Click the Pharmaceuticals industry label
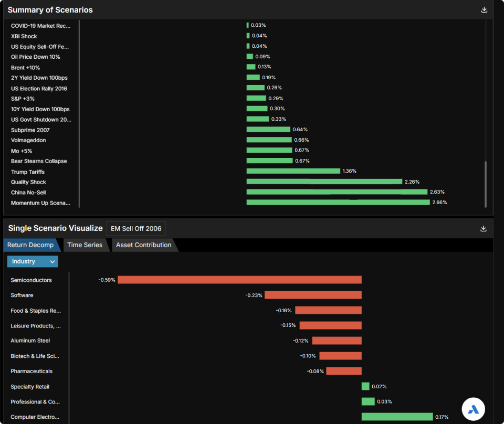Screen dimensions: 504x424 (31, 371)
